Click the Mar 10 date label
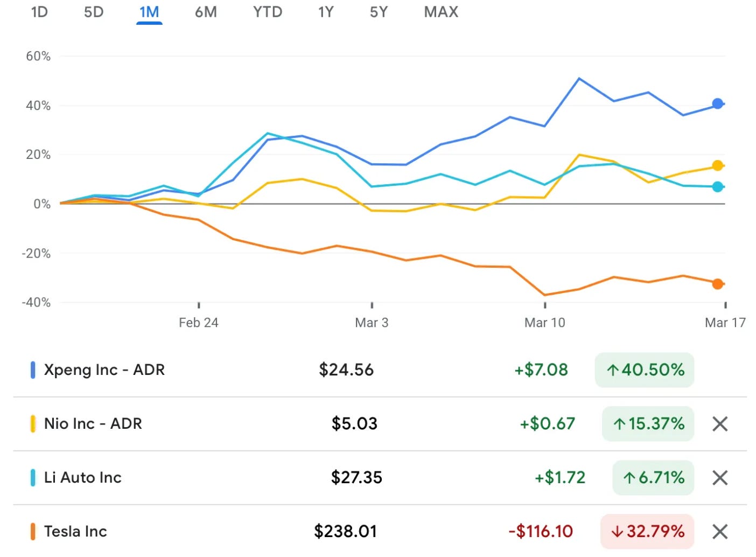 point(545,323)
